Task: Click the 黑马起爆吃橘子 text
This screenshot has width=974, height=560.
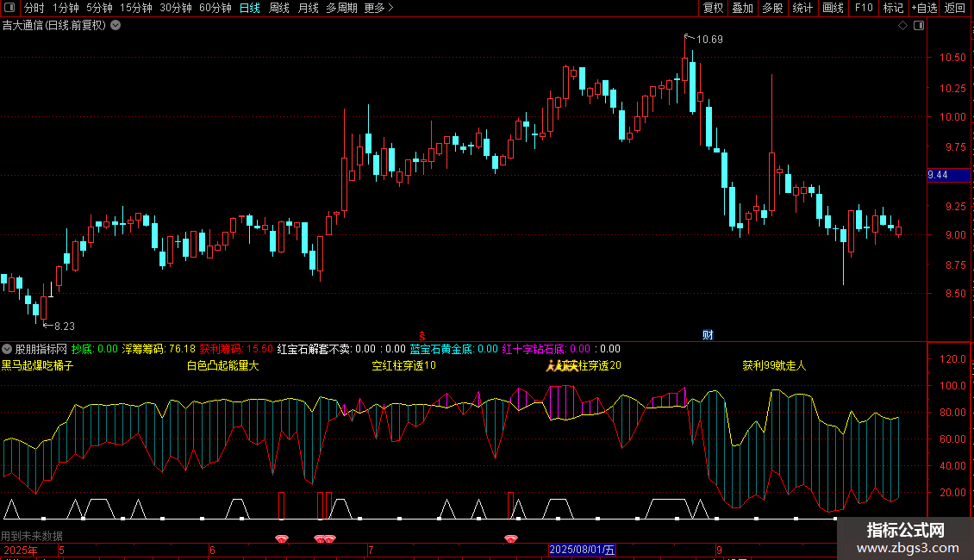Action: click(x=37, y=365)
